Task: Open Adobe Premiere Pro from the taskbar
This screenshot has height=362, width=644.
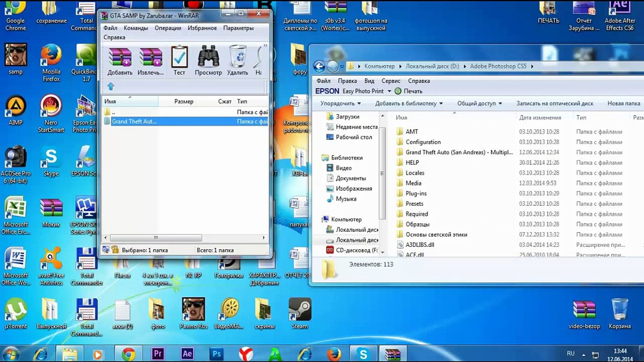Action: [158, 354]
